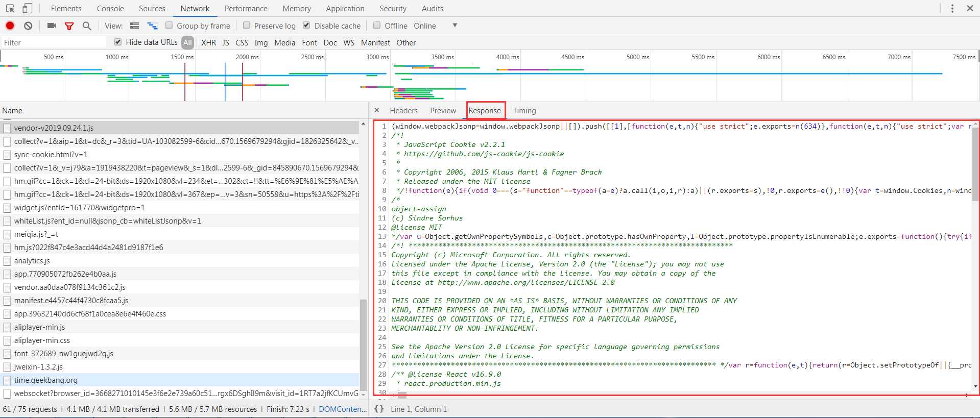
Task: Close the DevTools panel
Action: (x=970, y=8)
